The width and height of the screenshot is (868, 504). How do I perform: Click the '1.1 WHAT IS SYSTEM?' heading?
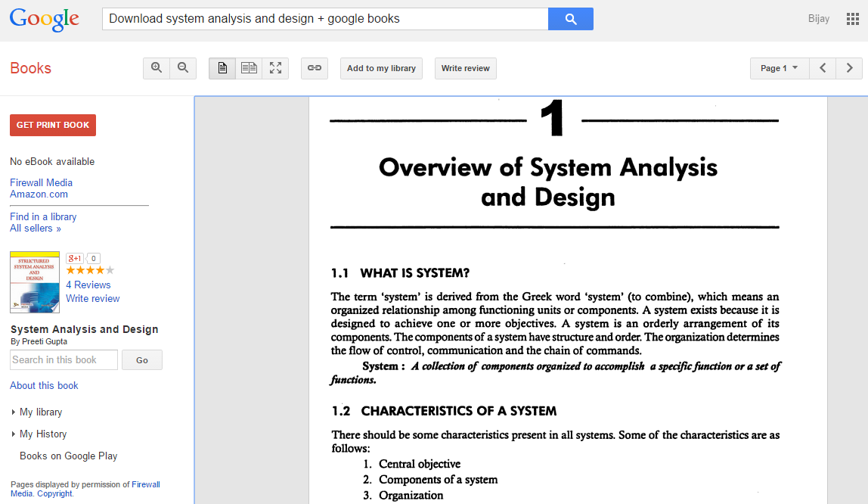click(x=400, y=273)
